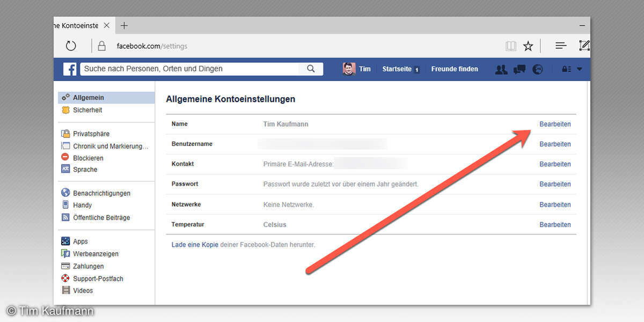Open Zahlungen settings

point(89,266)
